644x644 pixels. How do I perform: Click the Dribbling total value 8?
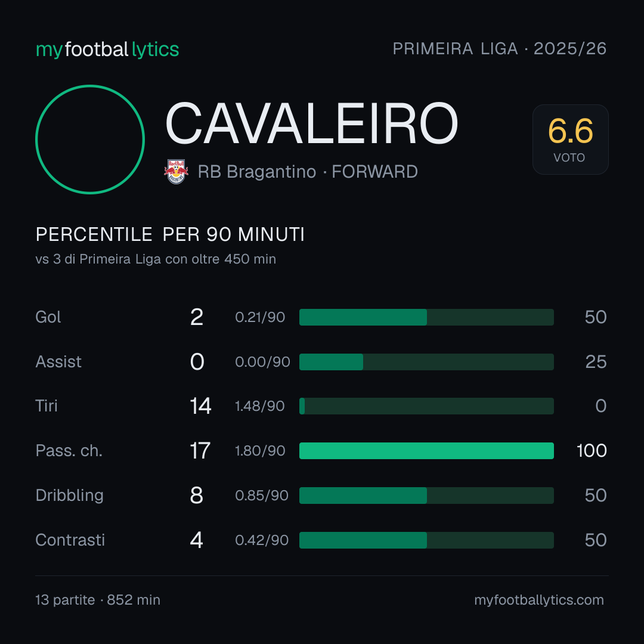196,496
